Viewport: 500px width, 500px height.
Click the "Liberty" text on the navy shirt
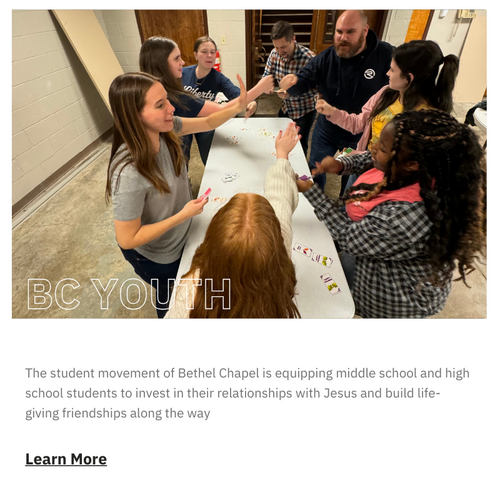click(200, 93)
